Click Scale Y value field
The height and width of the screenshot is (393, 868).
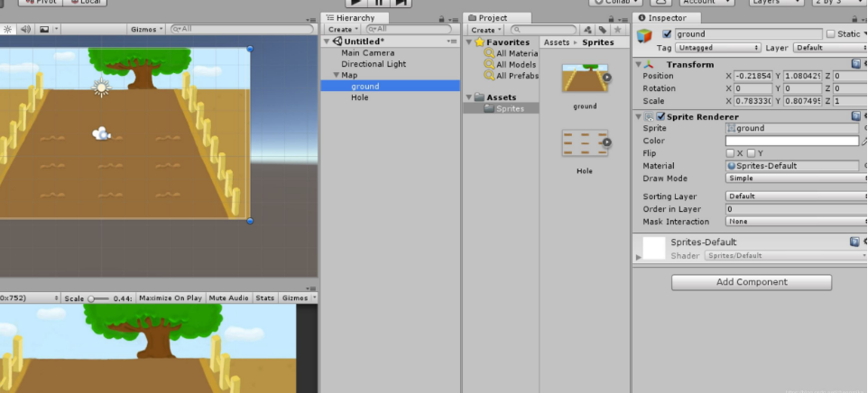point(802,101)
